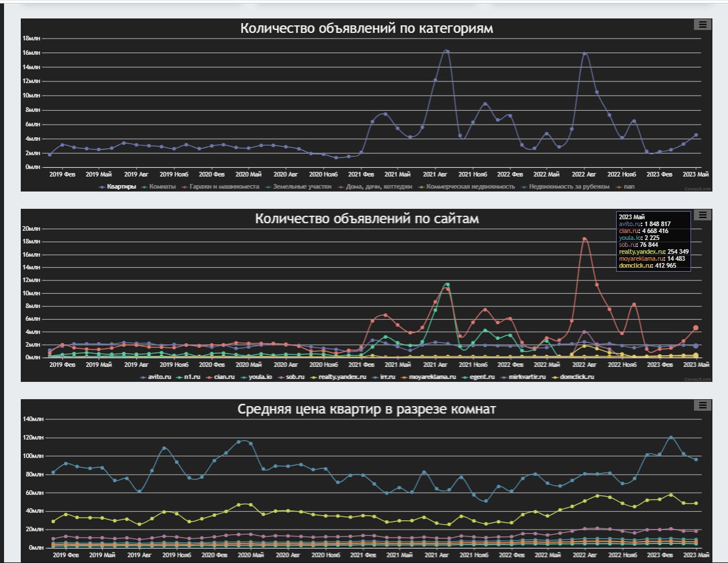Toggle the mirkvartir.ru legend item
Screen dimensions: 728x563
pos(527,377)
